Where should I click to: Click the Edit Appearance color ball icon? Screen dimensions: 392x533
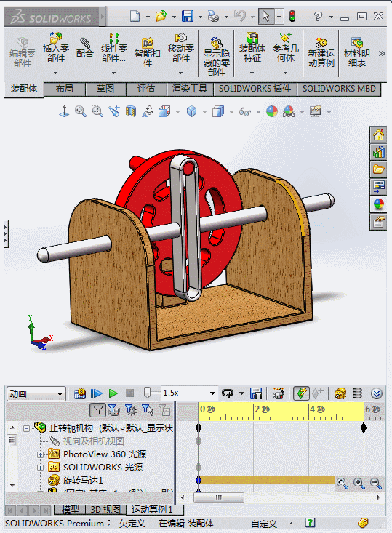(272, 111)
